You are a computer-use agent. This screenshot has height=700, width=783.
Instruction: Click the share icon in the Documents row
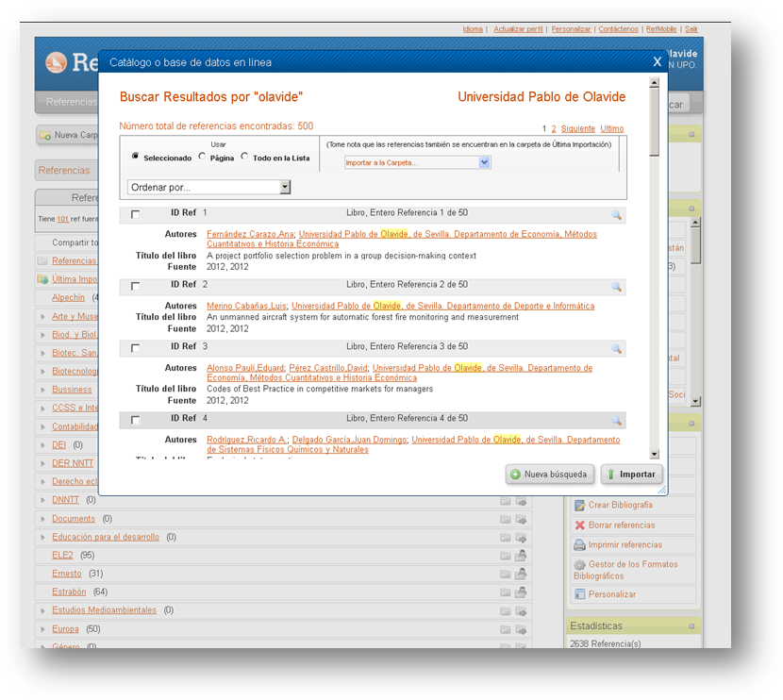coord(521,519)
